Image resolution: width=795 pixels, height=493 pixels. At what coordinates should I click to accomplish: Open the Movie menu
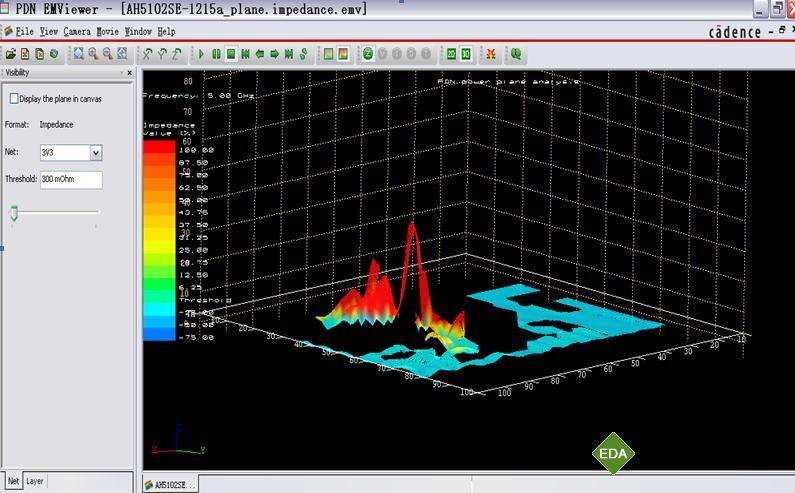point(110,32)
